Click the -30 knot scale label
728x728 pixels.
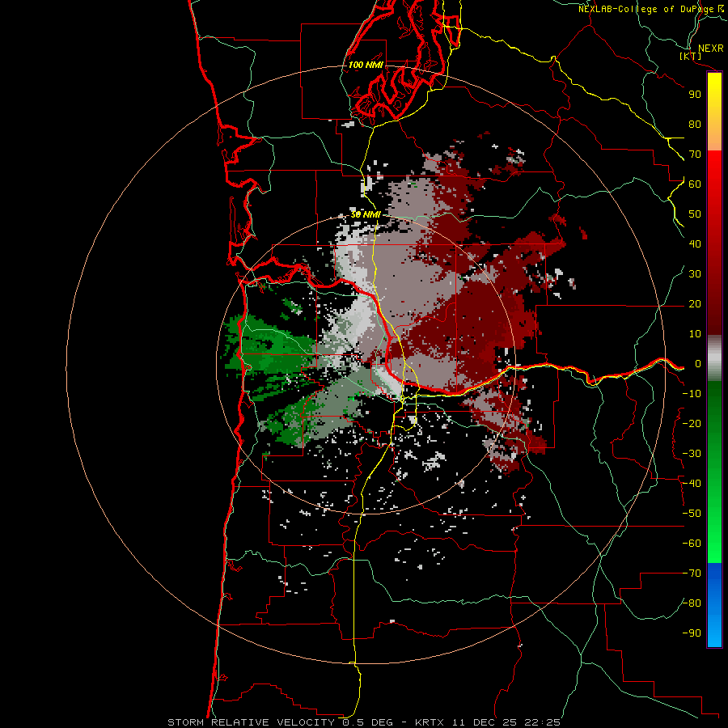click(692, 454)
